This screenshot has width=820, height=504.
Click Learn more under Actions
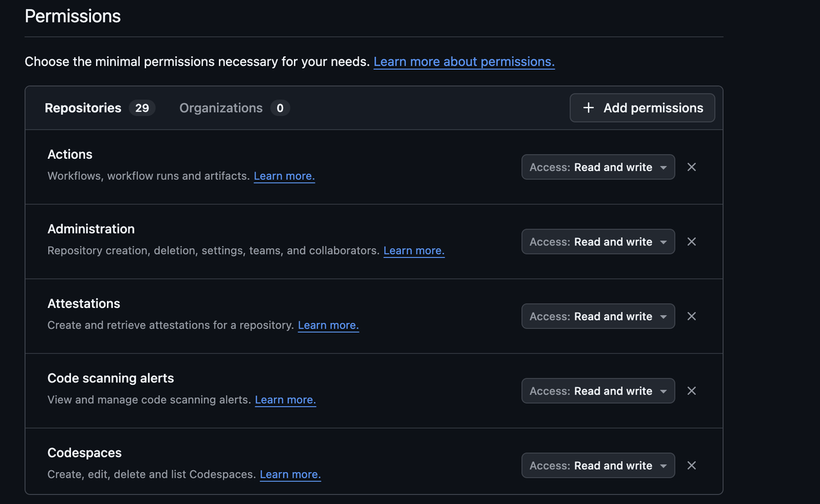click(x=284, y=175)
